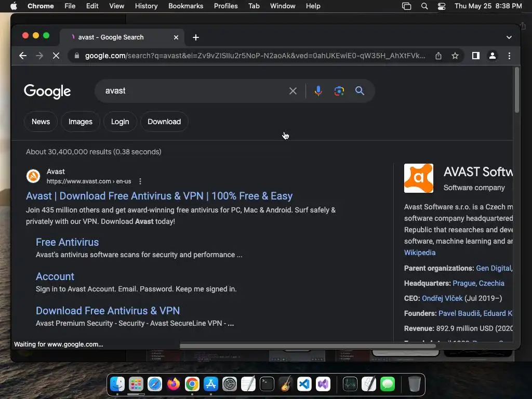Open the Profiles menu
This screenshot has width=532, height=399.
(x=225, y=6)
